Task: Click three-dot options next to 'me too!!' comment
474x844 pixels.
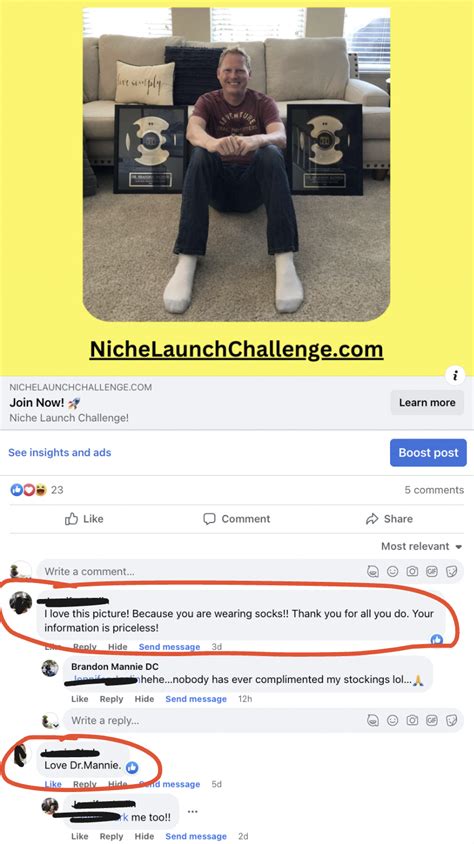Action: pyautogui.click(x=193, y=812)
